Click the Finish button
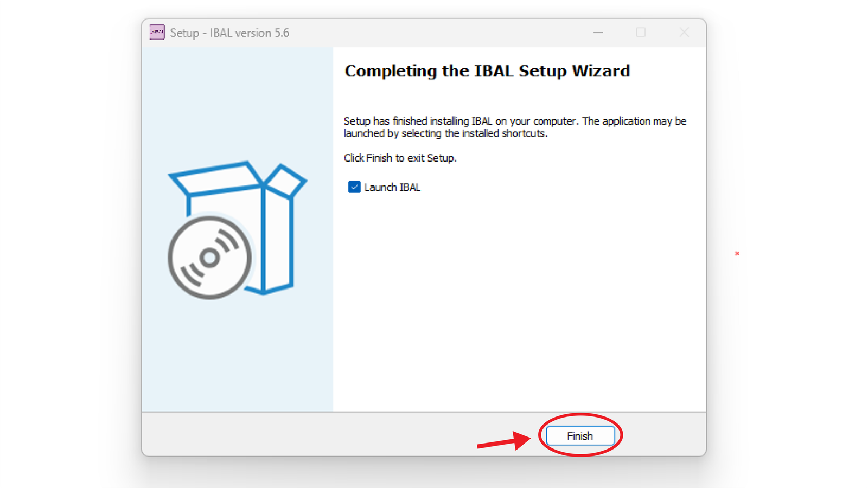The width and height of the screenshot is (868, 488). [580, 436]
